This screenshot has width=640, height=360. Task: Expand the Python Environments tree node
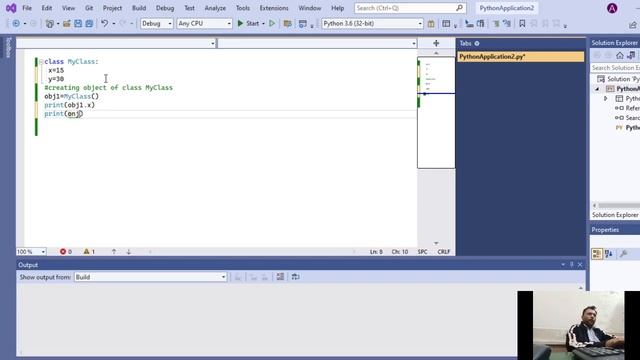(606, 98)
